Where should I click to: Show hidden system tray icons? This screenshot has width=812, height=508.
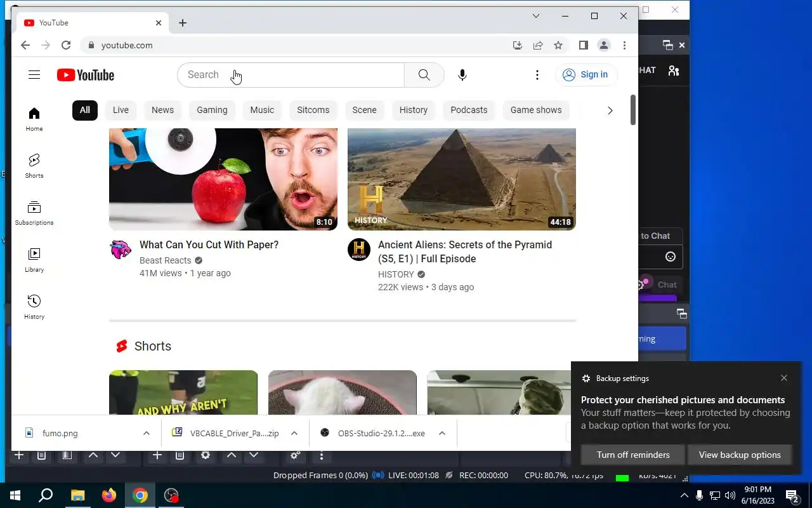[x=684, y=495]
